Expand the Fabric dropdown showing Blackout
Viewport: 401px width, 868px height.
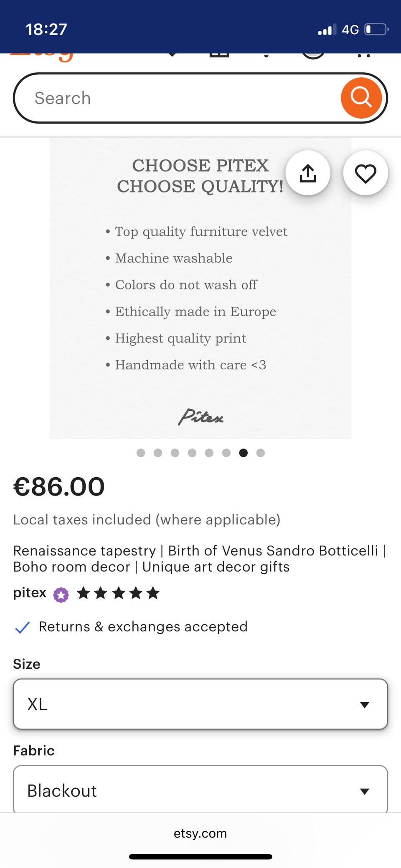tap(200, 790)
